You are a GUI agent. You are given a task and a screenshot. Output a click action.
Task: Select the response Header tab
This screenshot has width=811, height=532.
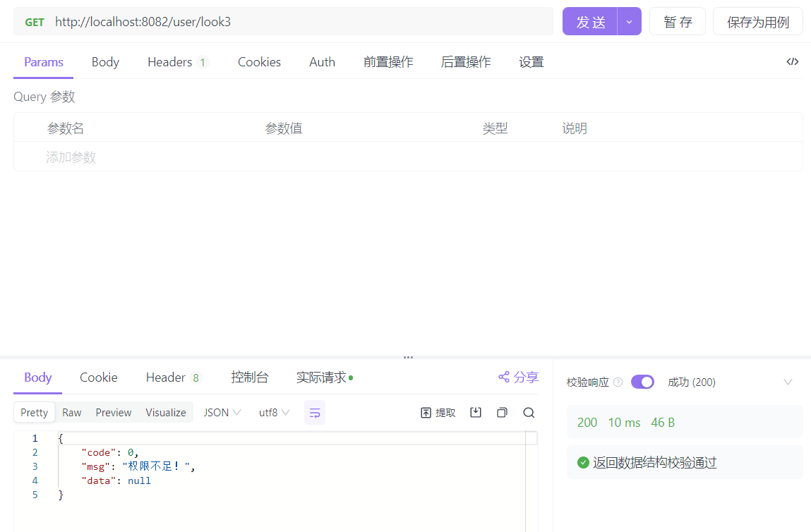click(173, 377)
